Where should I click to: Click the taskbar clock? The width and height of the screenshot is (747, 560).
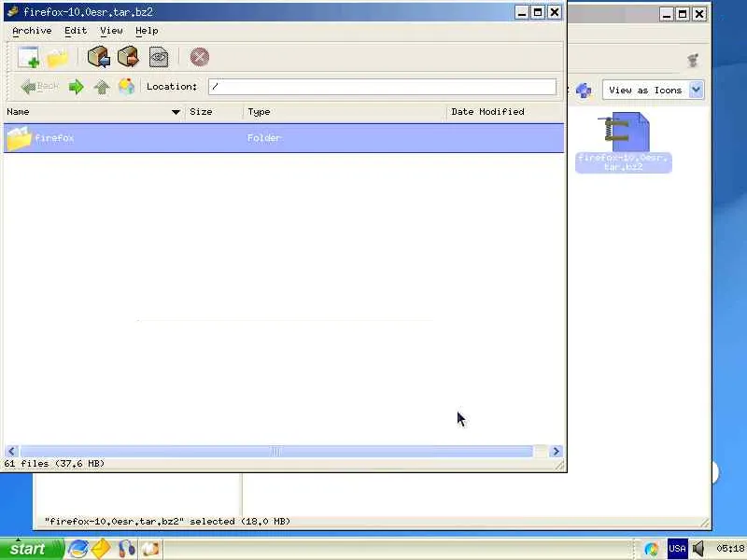tap(730, 549)
